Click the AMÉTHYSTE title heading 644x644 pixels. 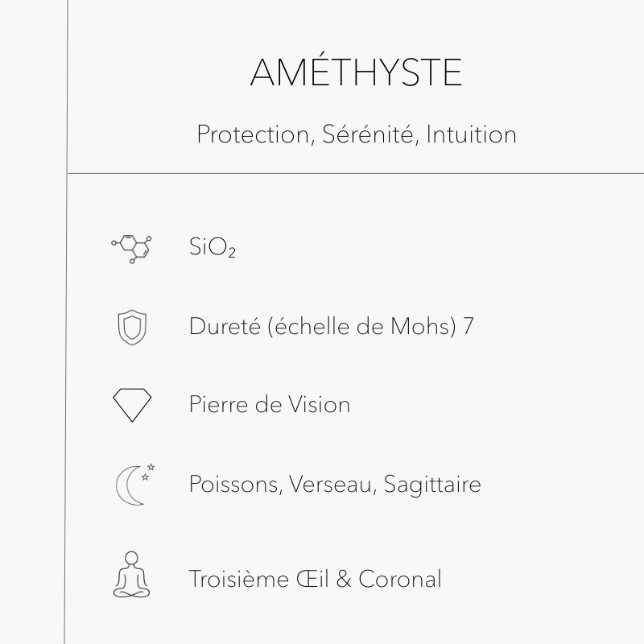[356, 73]
